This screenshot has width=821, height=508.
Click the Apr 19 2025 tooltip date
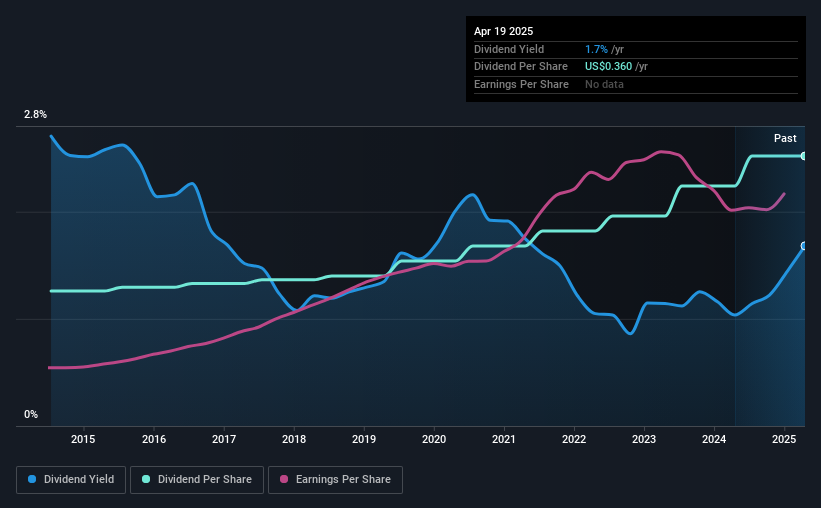[x=503, y=31]
